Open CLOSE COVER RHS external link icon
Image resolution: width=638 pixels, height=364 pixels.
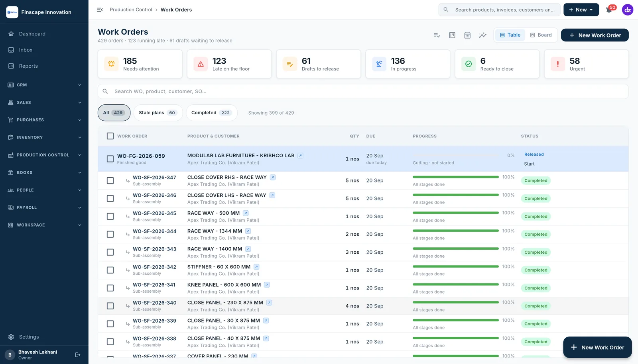pyautogui.click(x=273, y=177)
